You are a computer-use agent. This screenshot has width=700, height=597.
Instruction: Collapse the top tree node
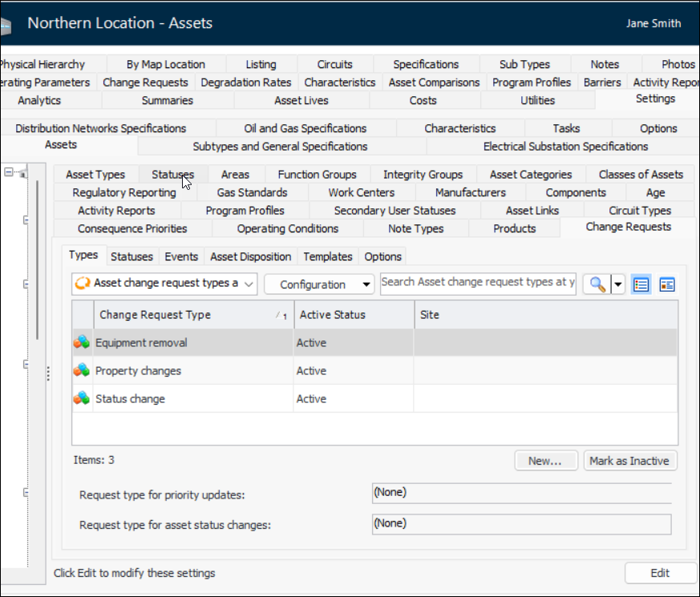coord(9,172)
